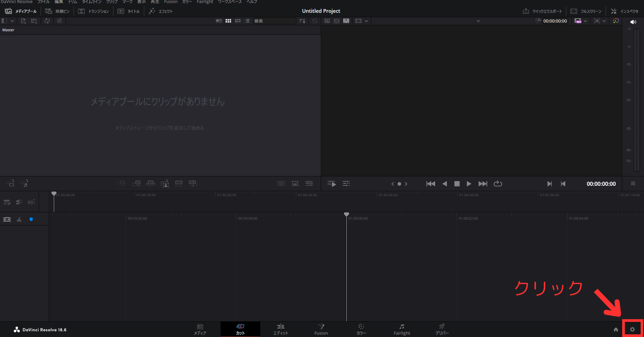The width and height of the screenshot is (644, 337).
Task: Click the audio level meter on the right
Action: [x=637, y=101]
